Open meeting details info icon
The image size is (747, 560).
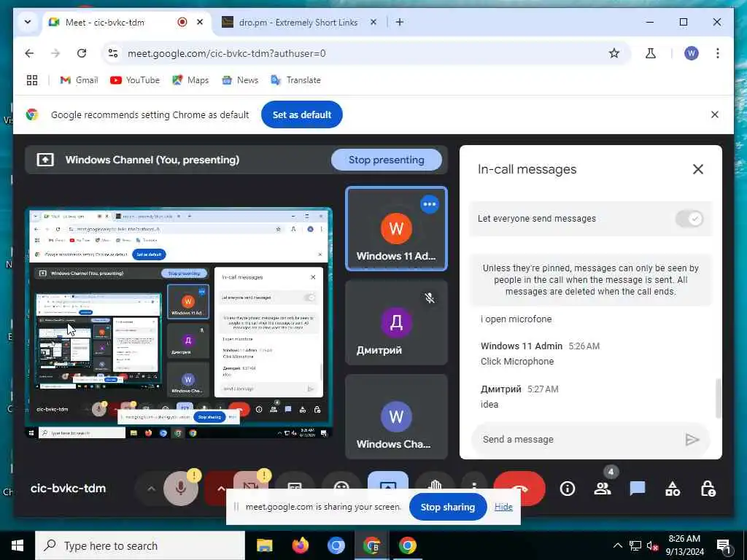click(568, 489)
